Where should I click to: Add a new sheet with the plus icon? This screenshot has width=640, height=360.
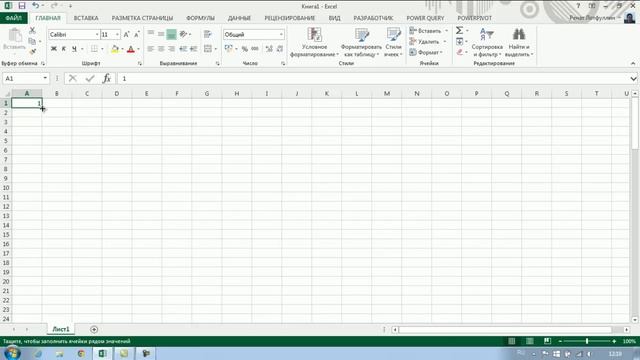(x=94, y=329)
